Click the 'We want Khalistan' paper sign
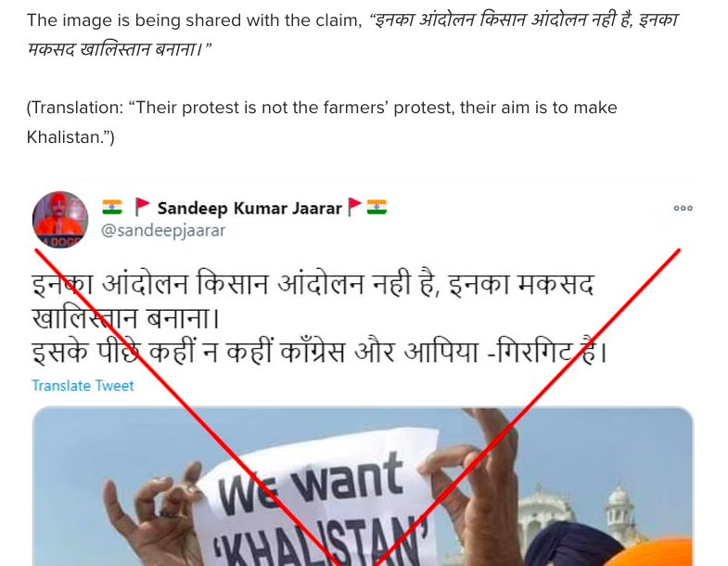The height and width of the screenshot is (566, 728). point(315,502)
